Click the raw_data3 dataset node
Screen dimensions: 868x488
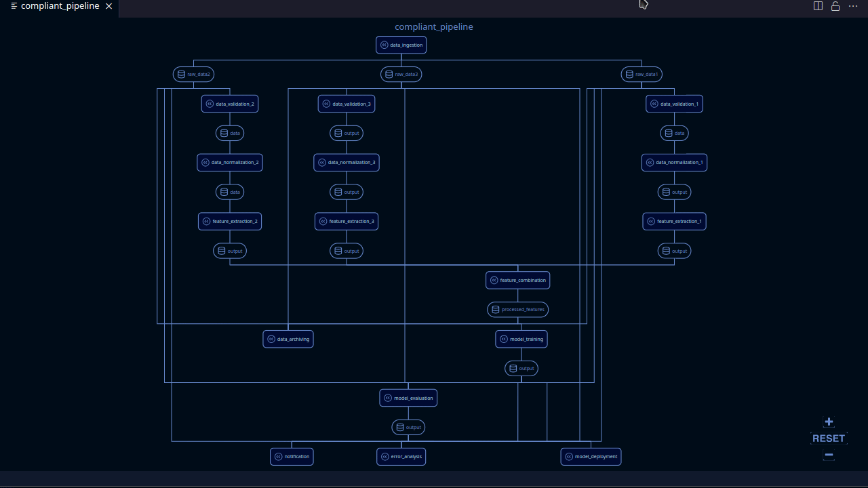(x=401, y=74)
